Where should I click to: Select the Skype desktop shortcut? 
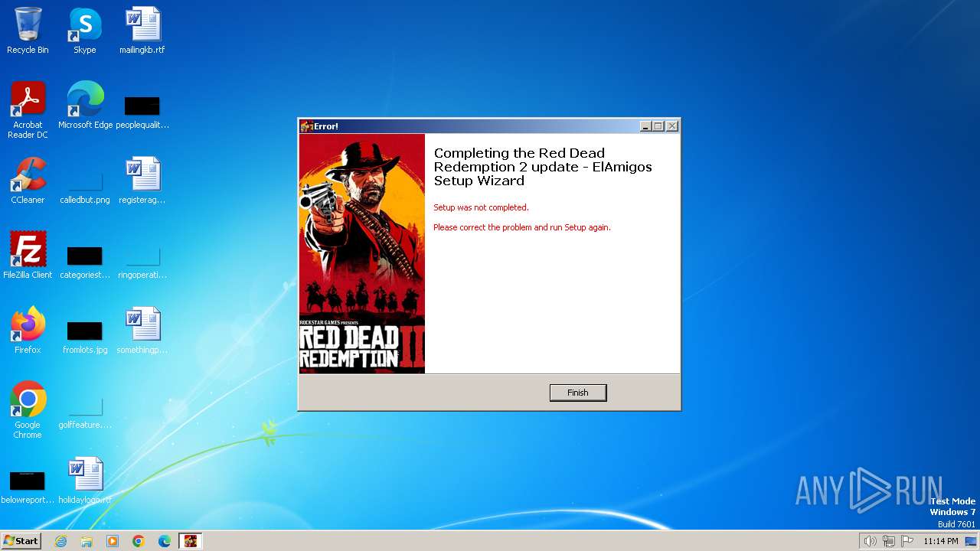(x=85, y=31)
